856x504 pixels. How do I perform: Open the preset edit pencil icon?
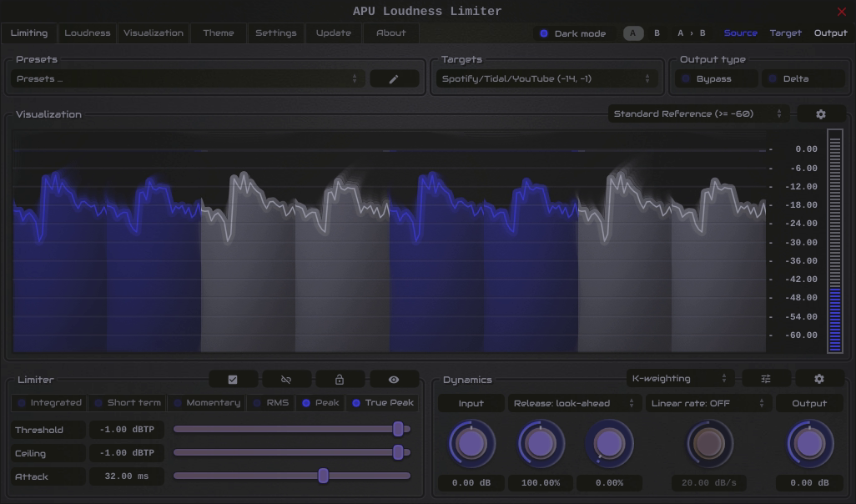[394, 79]
